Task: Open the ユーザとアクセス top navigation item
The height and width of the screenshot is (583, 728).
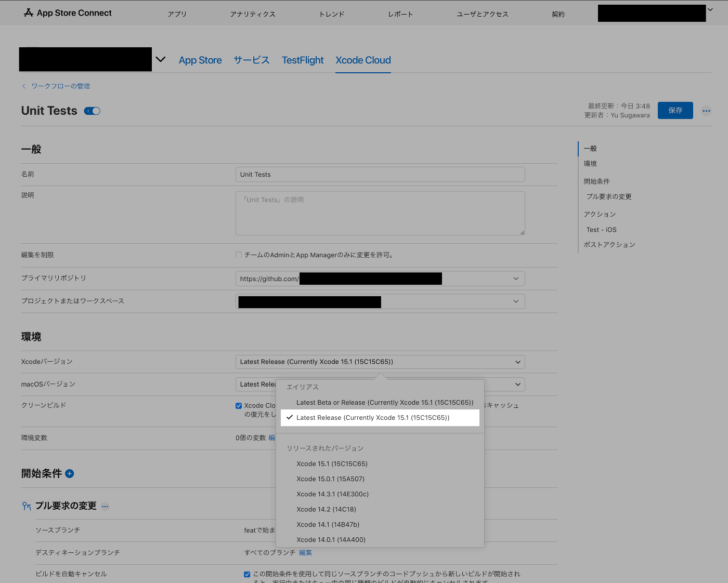Action: click(x=483, y=14)
